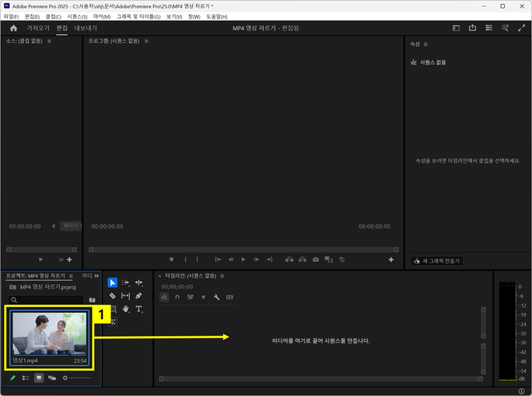Open Program monitor button editor plus
Image resolution: width=532 pixels, height=396 pixels.
pos(391,260)
